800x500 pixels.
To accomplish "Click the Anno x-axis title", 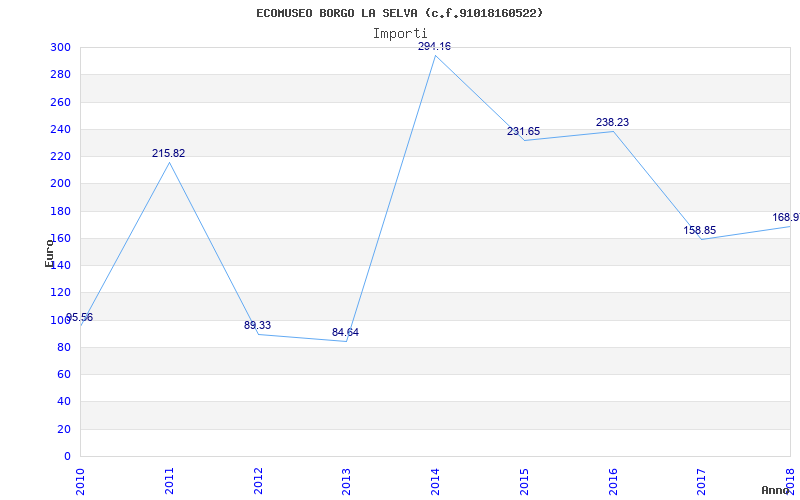I will click(x=775, y=490).
